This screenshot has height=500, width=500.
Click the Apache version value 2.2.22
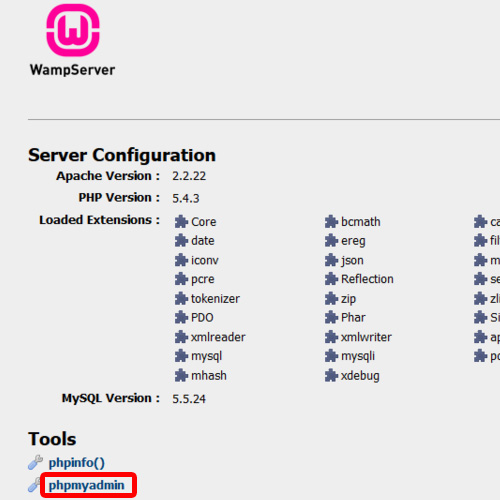[x=189, y=176]
